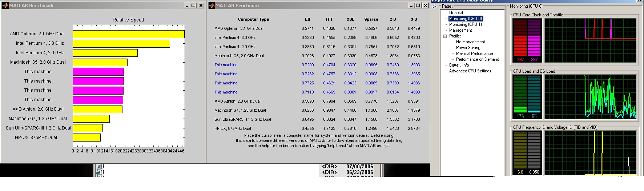Maximize the bar-chart MATLAB Benchmark window
644x191 pixels.
(x=193, y=5)
